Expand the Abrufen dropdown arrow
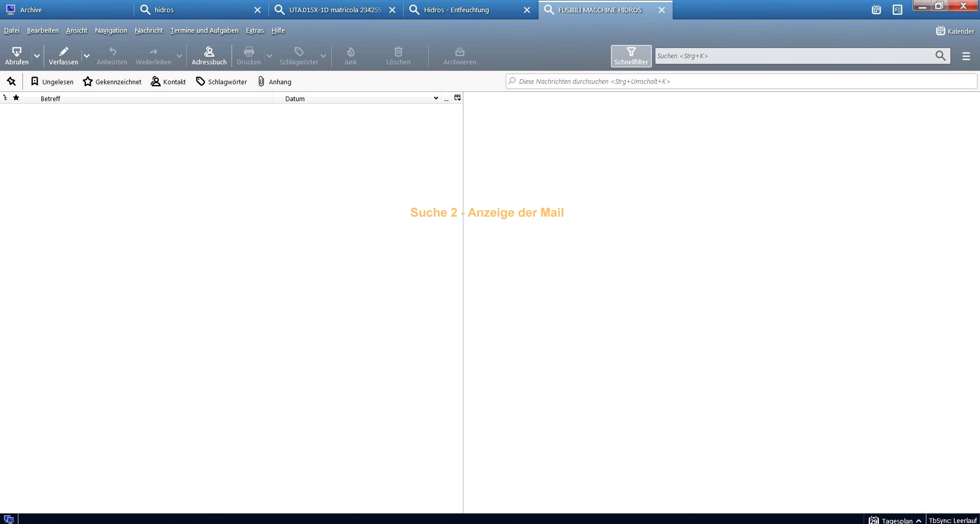Image resolution: width=980 pixels, height=524 pixels. [x=37, y=56]
